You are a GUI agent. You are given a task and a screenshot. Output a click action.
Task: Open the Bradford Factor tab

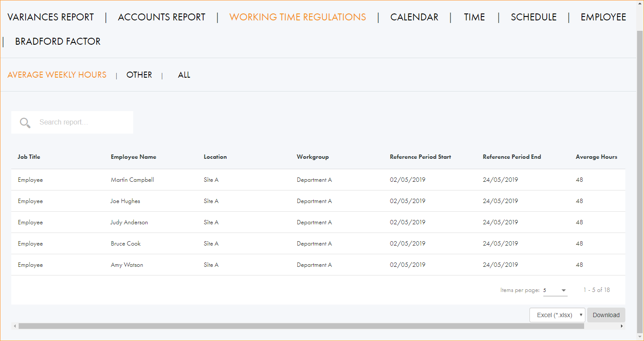58,42
